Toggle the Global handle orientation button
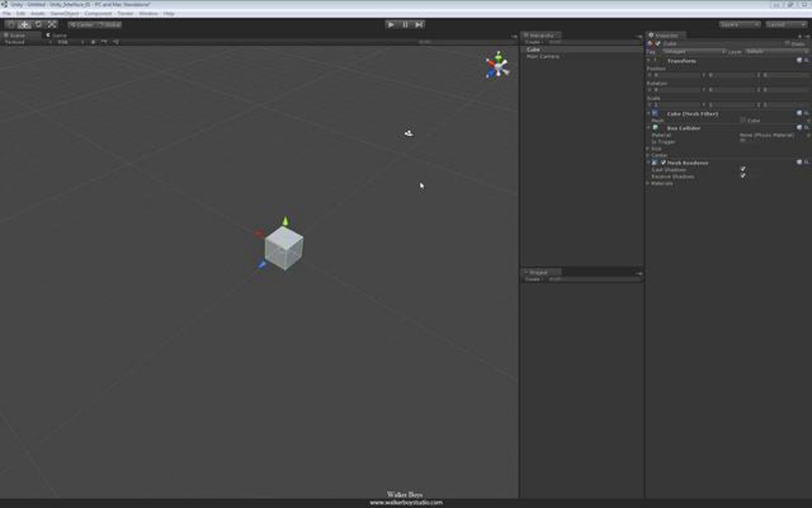Screen dimensions: 812x508 (109, 25)
